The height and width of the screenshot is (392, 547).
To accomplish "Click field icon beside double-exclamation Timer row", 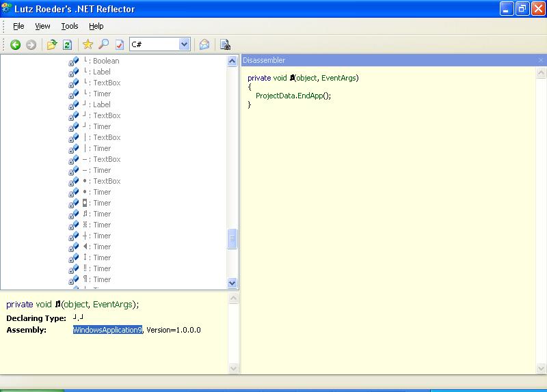I will (x=74, y=269).
